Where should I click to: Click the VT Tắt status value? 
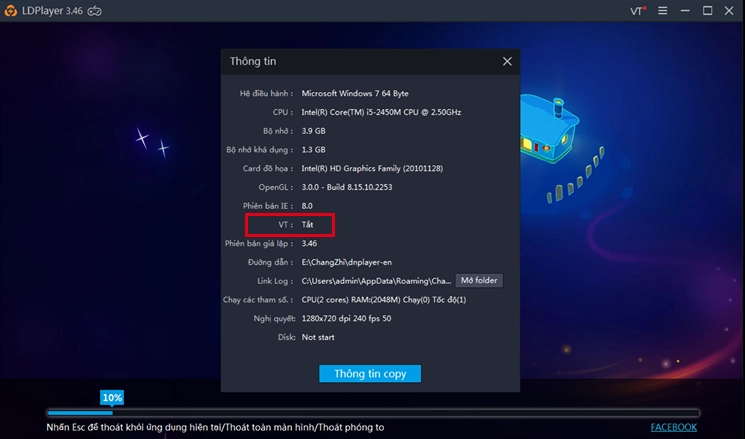click(308, 225)
